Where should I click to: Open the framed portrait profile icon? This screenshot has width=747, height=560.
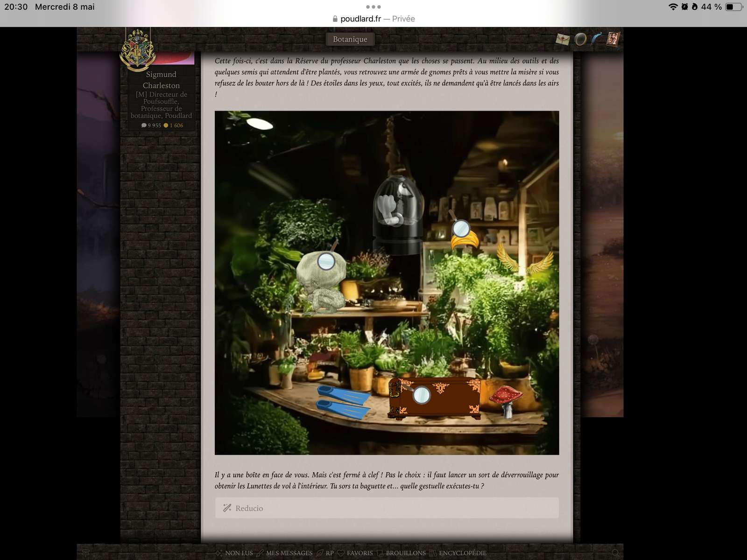coord(613,39)
